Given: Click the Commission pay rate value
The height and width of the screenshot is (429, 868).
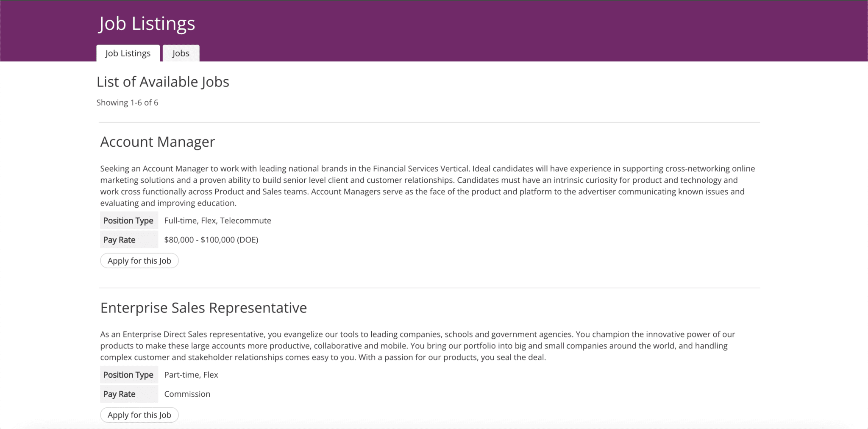Looking at the screenshot, I should point(187,394).
